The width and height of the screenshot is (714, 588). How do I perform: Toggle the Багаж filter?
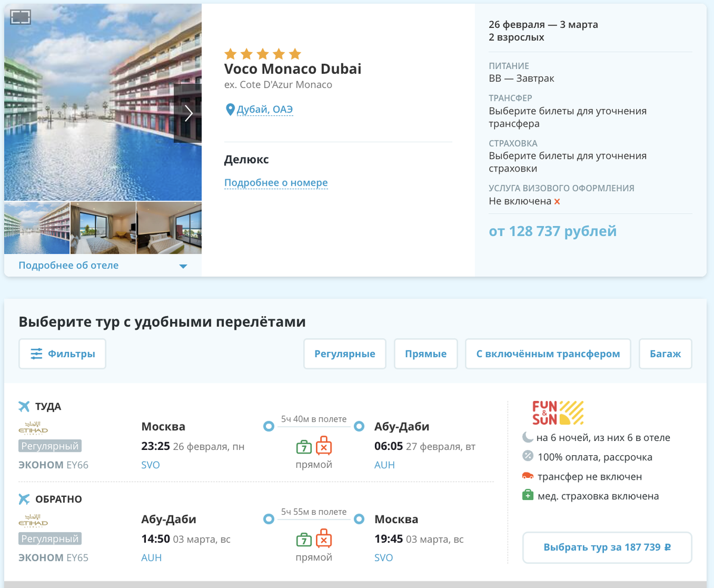[x=665, y=354]
